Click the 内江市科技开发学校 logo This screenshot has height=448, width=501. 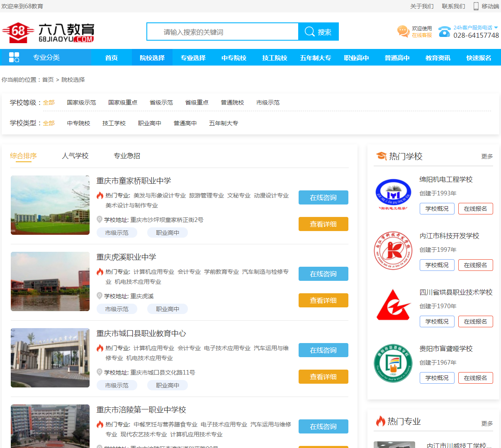(393, 251)
